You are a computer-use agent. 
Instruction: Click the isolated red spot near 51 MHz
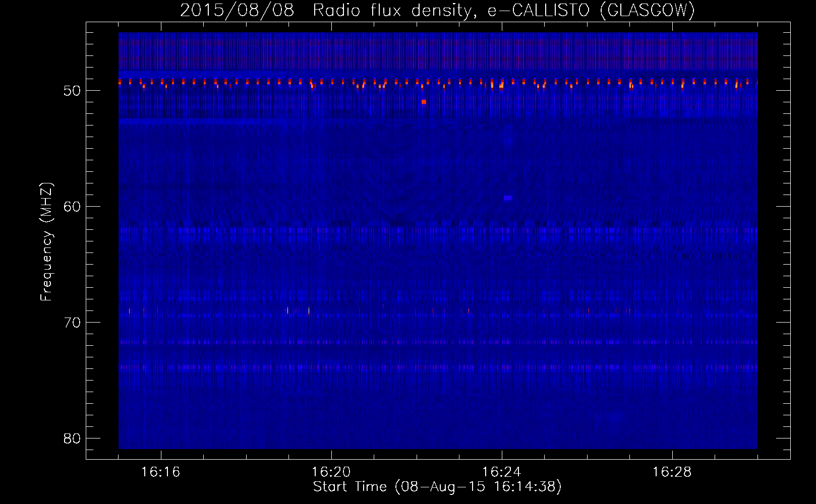424,102
